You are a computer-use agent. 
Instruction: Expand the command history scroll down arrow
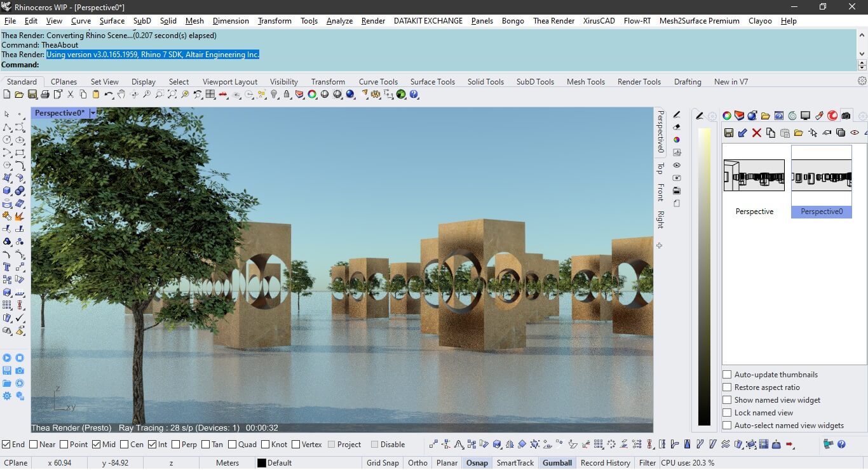[x=862, y=54]
